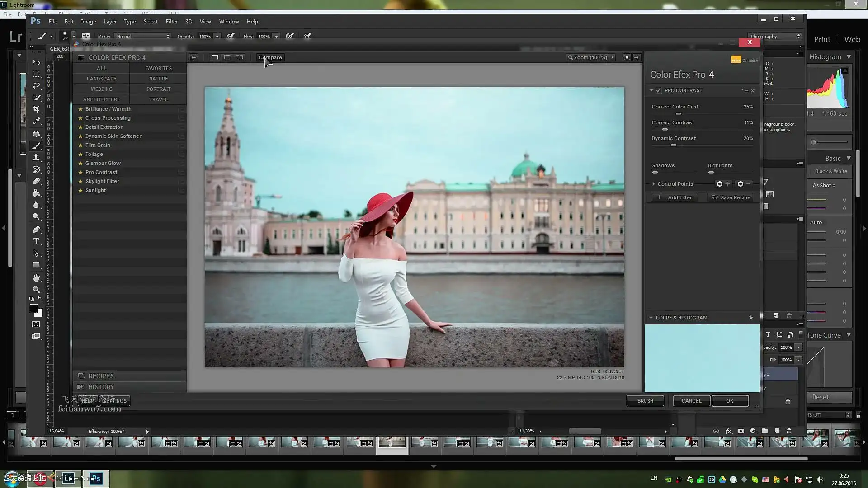
Task: Select the Crop tool in Photoshop toolbar
Action: [36, 109]
